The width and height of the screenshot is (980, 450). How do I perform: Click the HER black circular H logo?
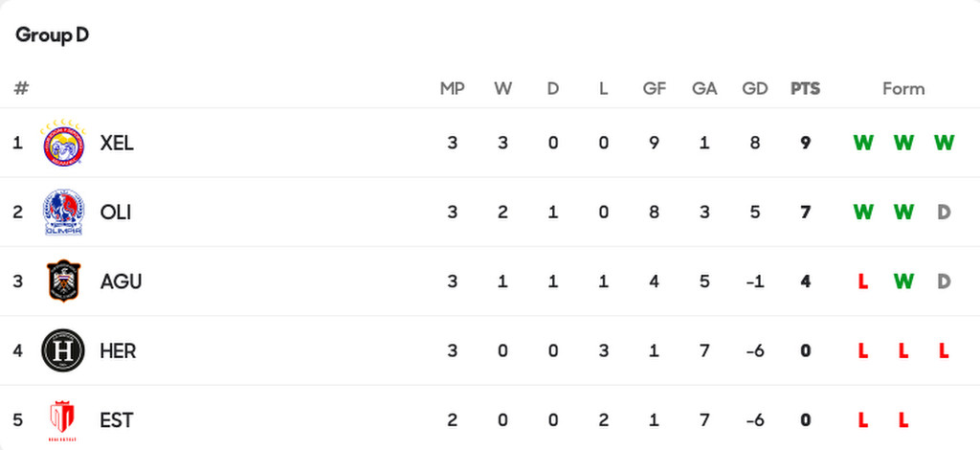tap(63, 350)
